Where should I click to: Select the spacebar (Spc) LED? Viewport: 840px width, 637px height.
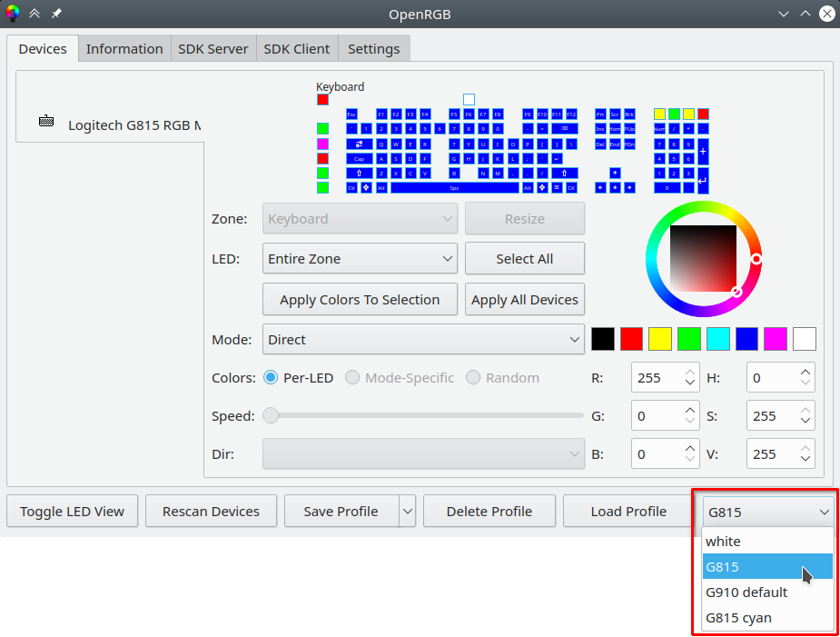[455, 188]
